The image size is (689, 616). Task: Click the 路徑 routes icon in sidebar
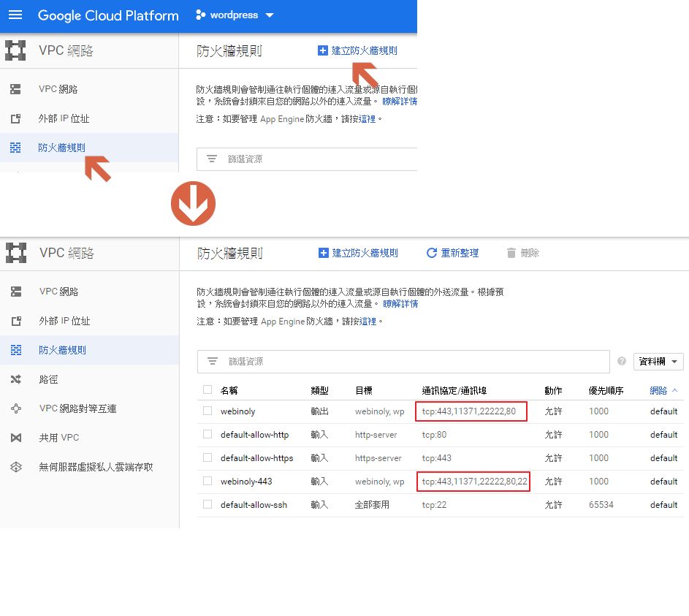click(16, 379)
